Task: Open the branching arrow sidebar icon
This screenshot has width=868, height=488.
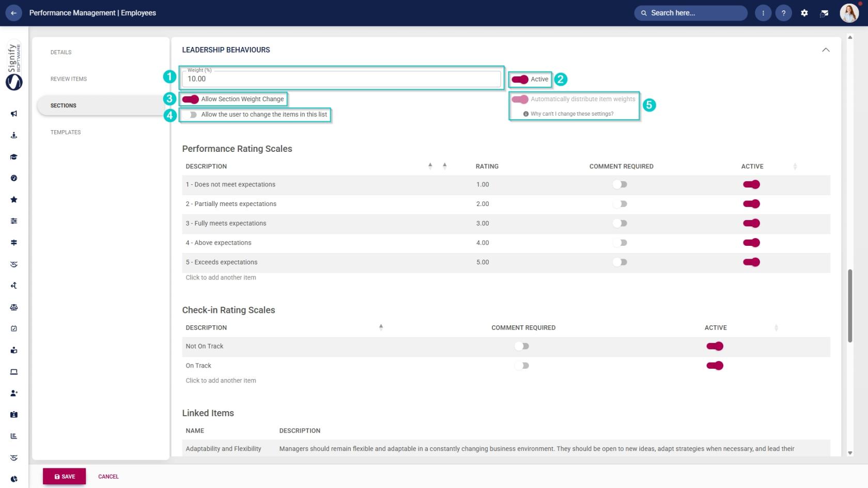Action: pyautogui.click(x=14, y=286)
